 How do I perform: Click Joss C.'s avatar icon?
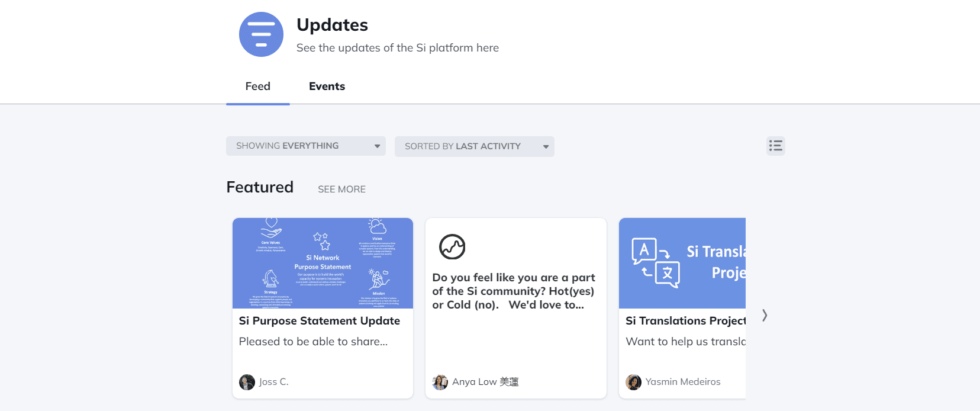[247, 381]
